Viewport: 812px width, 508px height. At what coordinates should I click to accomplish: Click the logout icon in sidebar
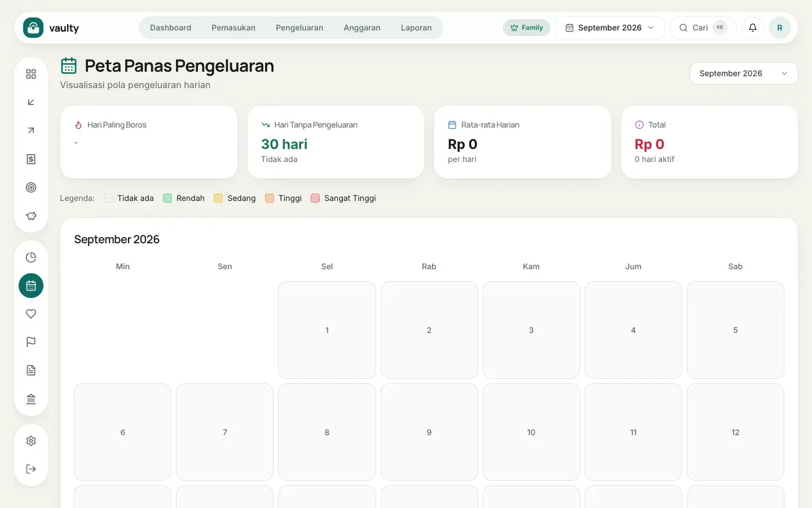[31, 469]
